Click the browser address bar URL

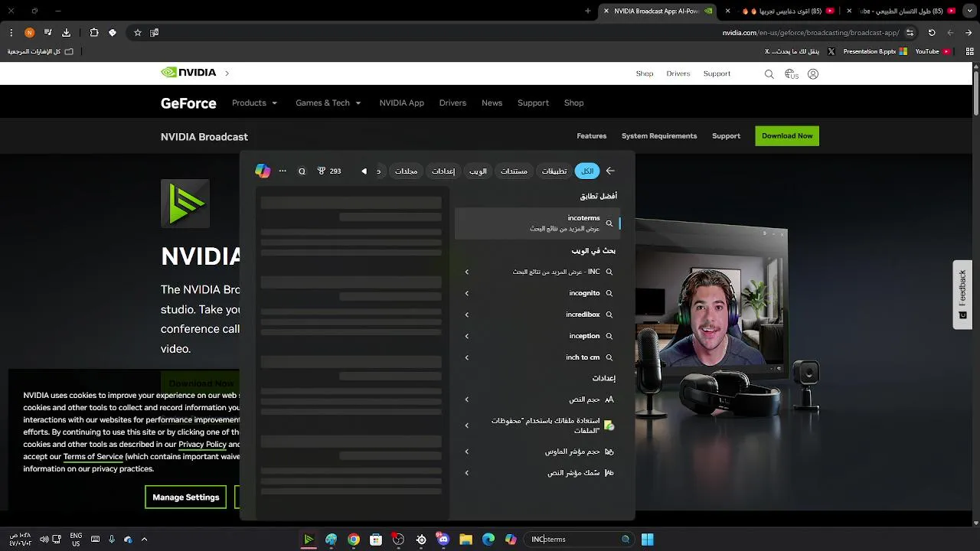[811, 33]
